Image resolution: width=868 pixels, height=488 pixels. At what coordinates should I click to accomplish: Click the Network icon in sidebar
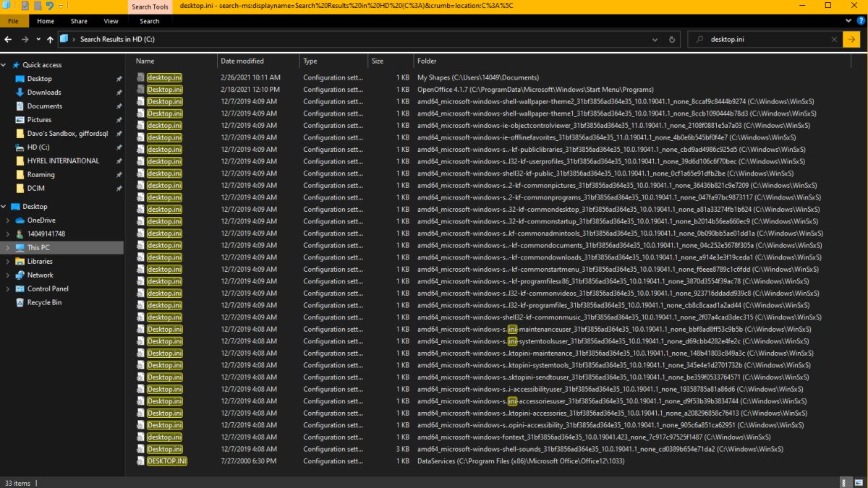tap(20, 275)
